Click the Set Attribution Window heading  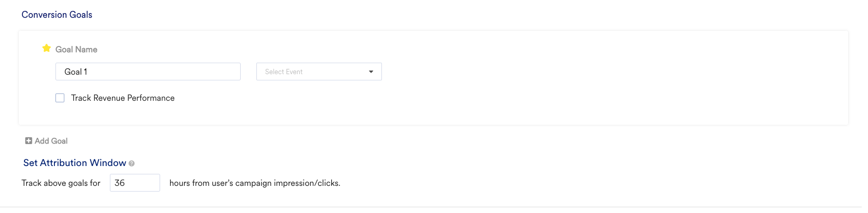pos(75,163)
